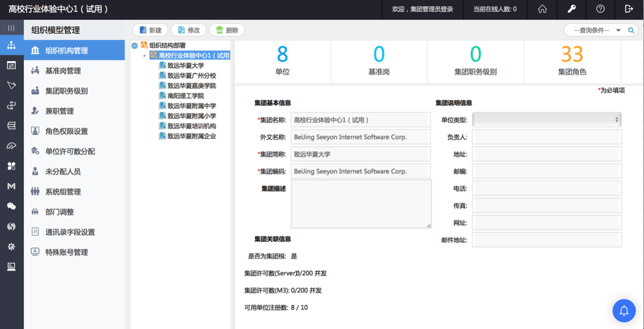Click the 删除 button
Image resolution: width=644 pixels, height=329 pixels.
(227, 30)
